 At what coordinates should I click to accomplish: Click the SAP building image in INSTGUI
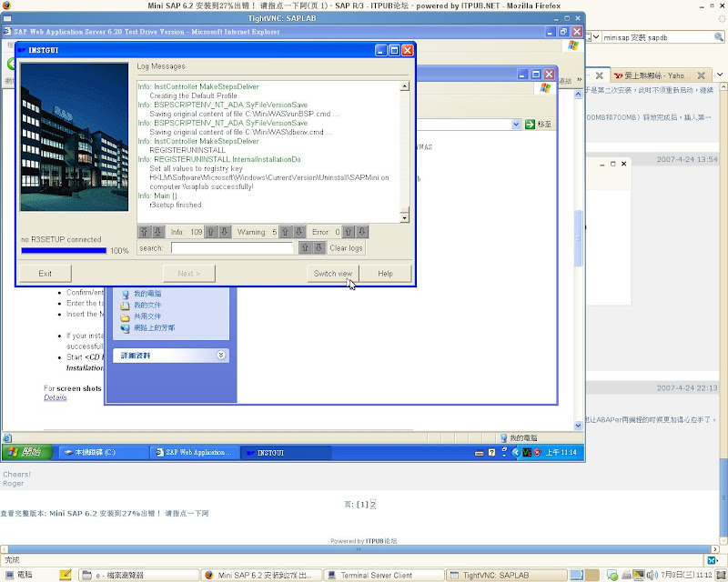click(x=75, y=137)
